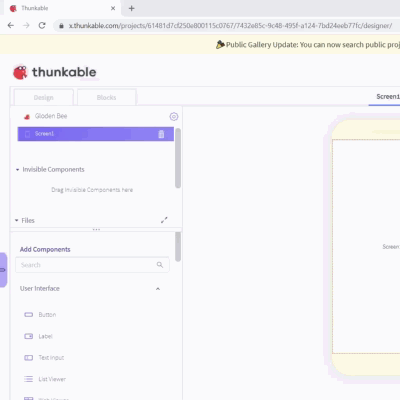Viewport: 400px width, 400px height.
Task: Click the Public Gallery Update banner text
Action: coord(313,45)
